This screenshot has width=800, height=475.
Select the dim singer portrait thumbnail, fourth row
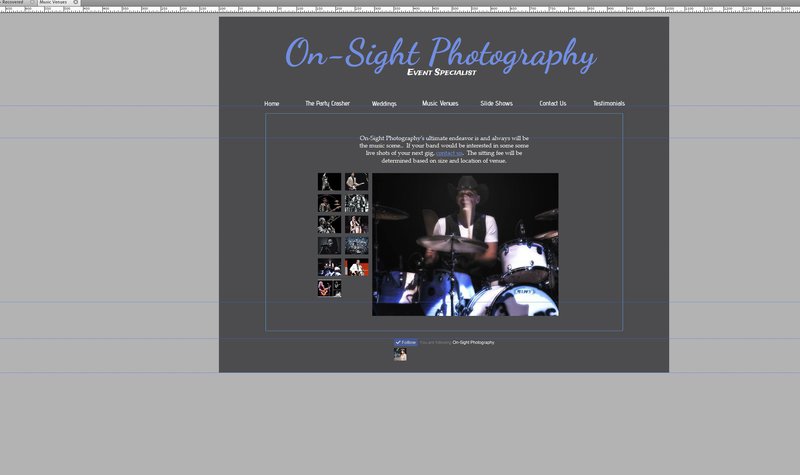[x=330, y=246]
